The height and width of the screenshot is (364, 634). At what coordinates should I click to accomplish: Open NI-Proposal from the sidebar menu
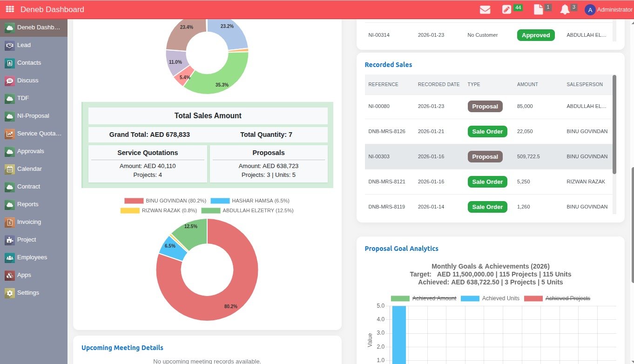click(33, 116)
